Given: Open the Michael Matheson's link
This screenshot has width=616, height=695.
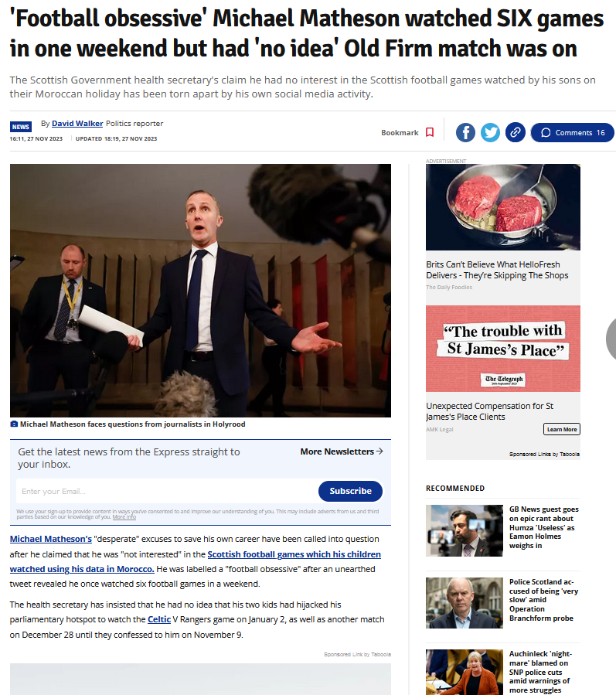Looking at the screenshot, I should 51,539.
